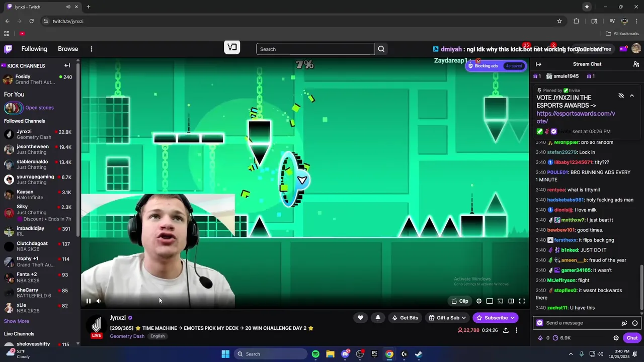This screenshot has width=644, height=362.
Task: Click the search magnifier button
Action: [381, 49]
